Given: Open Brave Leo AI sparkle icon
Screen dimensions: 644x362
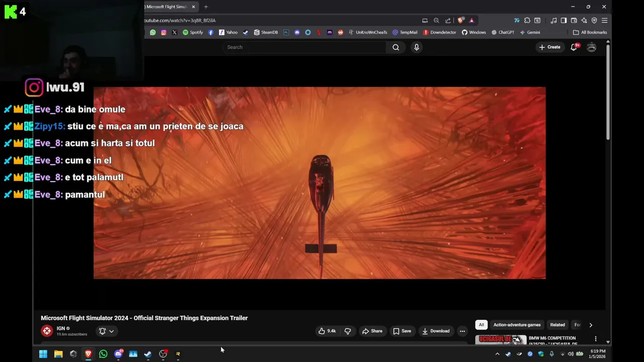Looking at the screenshot, I should click(584, 21).
